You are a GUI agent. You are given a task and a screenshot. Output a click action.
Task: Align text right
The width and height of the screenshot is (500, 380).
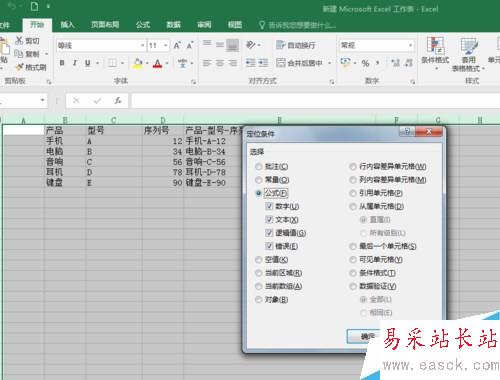(233, 63)
